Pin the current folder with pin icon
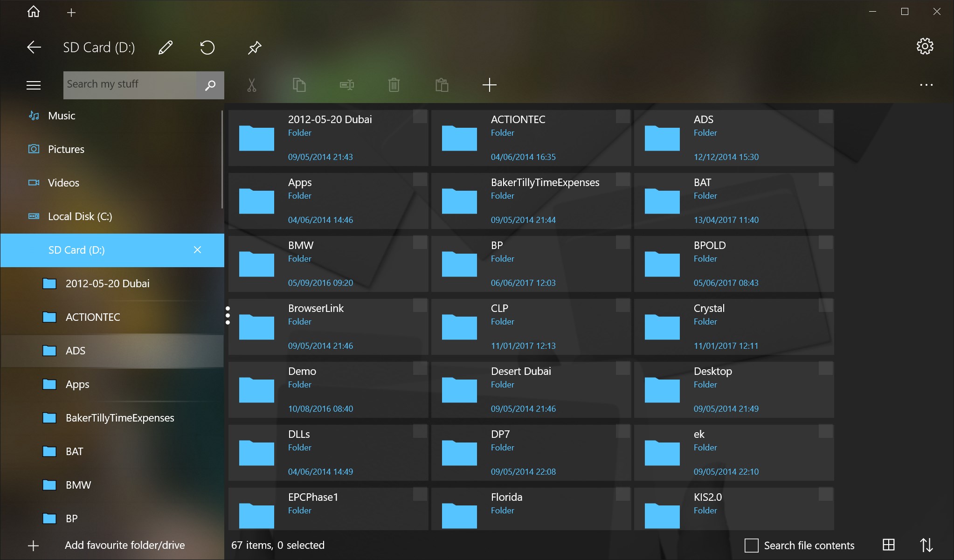 tap(255, 47)
